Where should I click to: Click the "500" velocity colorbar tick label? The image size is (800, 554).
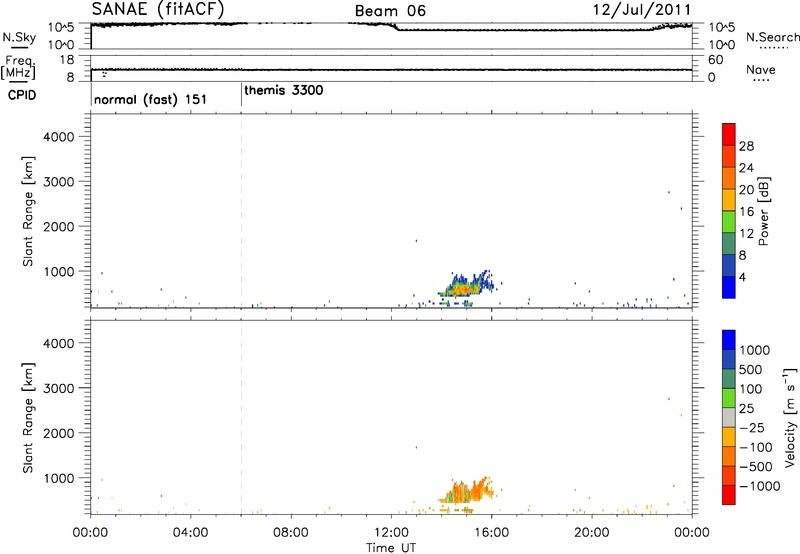751,370
